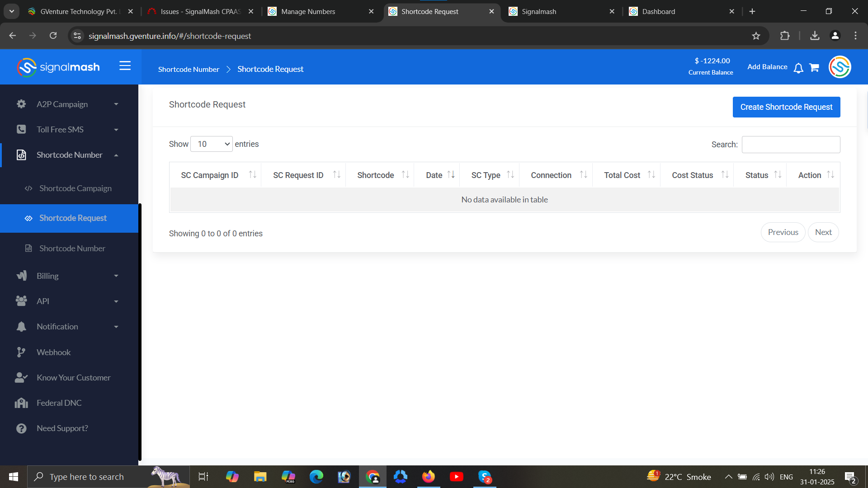This screenshot has height=488, width=868.
Task: Sort by Status column arrows
Action: pos(778,175)
